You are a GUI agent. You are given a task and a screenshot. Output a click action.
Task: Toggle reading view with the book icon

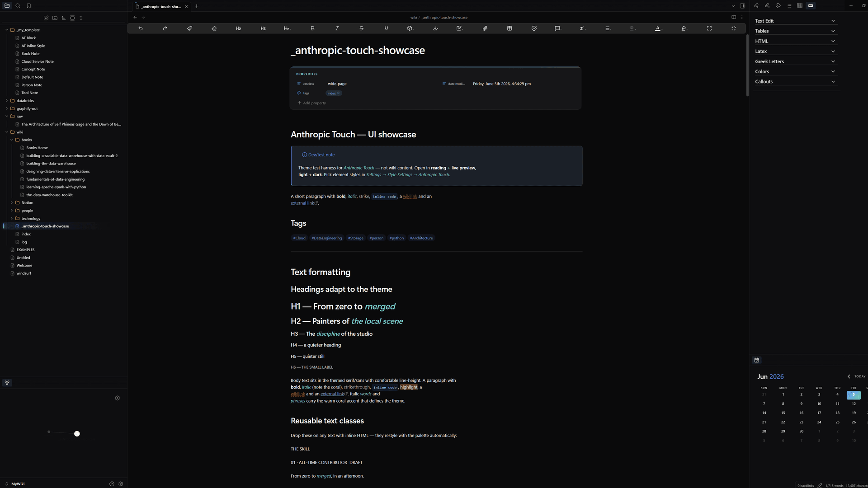(734, 17)
